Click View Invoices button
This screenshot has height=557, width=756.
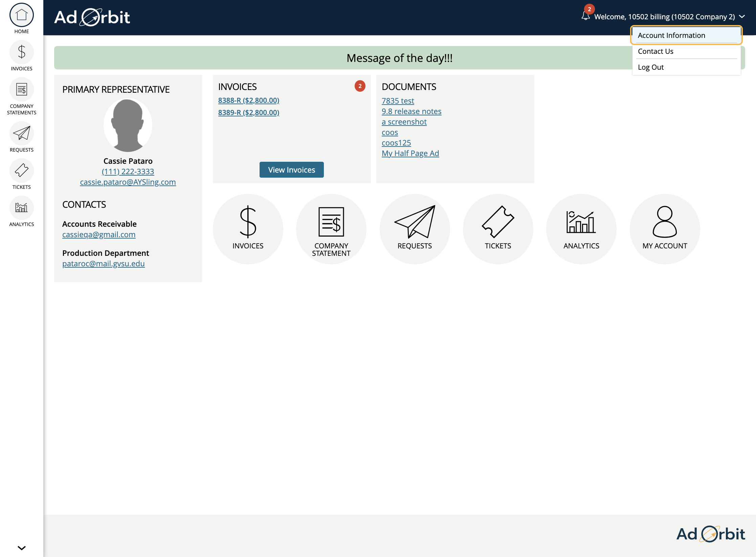(291, 170)
